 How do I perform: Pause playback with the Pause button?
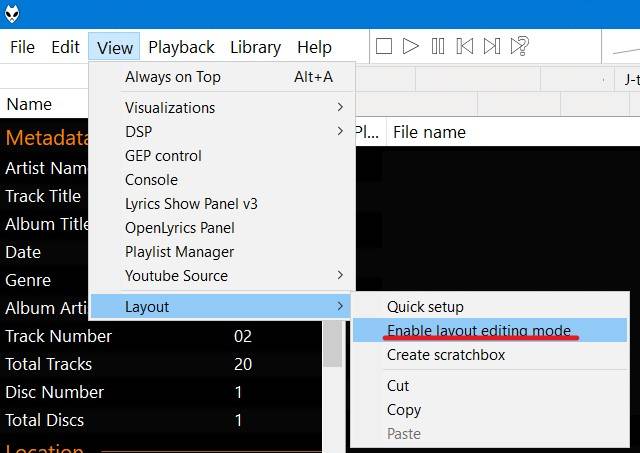tap(438, 46)
